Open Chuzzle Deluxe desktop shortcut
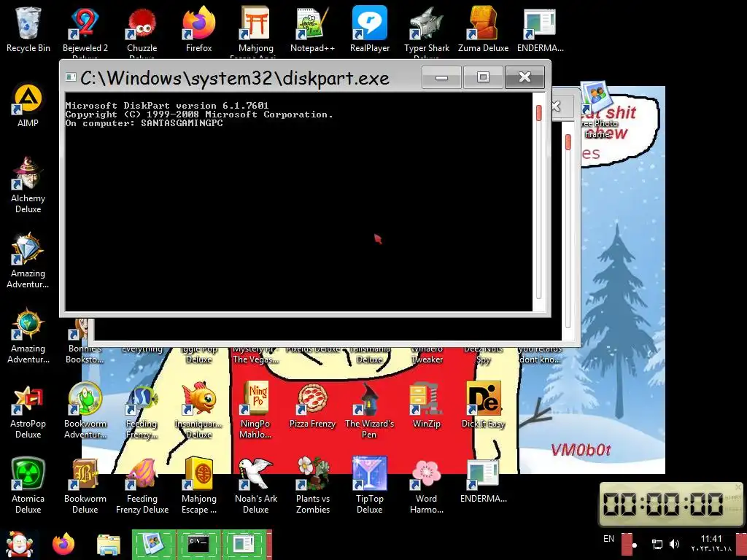Screen dimensions: 747x560 (x=142, y=29)
